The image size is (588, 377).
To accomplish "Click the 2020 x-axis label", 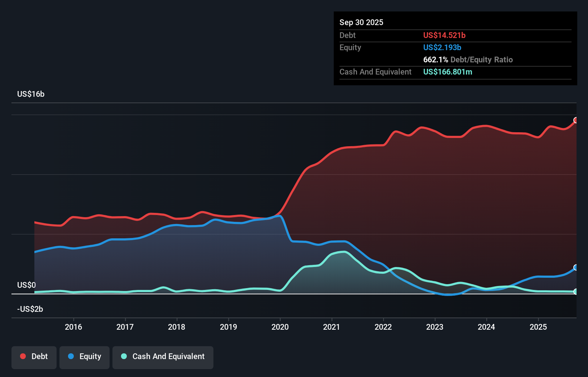I will click(x=280, y=327).
